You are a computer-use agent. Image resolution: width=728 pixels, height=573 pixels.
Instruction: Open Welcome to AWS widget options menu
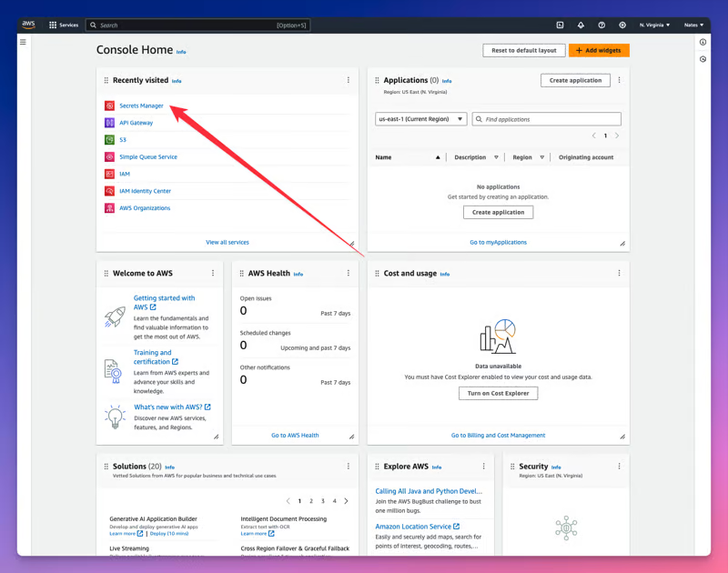pos(213,273)
